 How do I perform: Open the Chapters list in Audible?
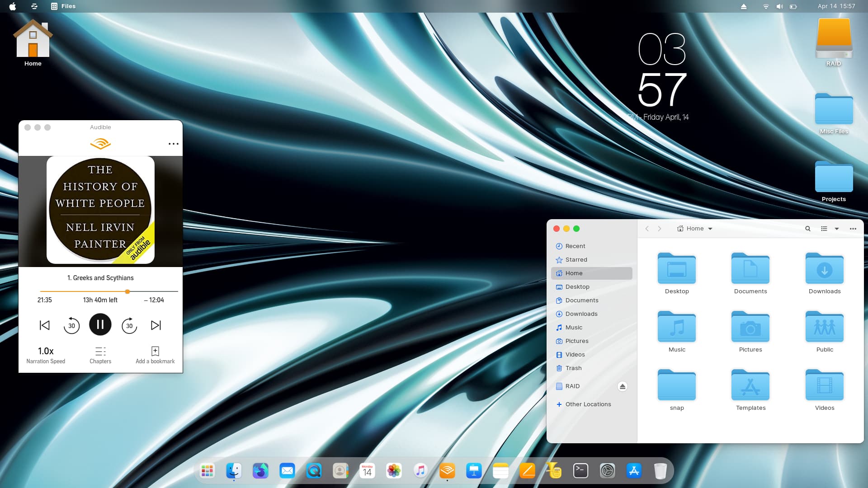click(100, 355)
